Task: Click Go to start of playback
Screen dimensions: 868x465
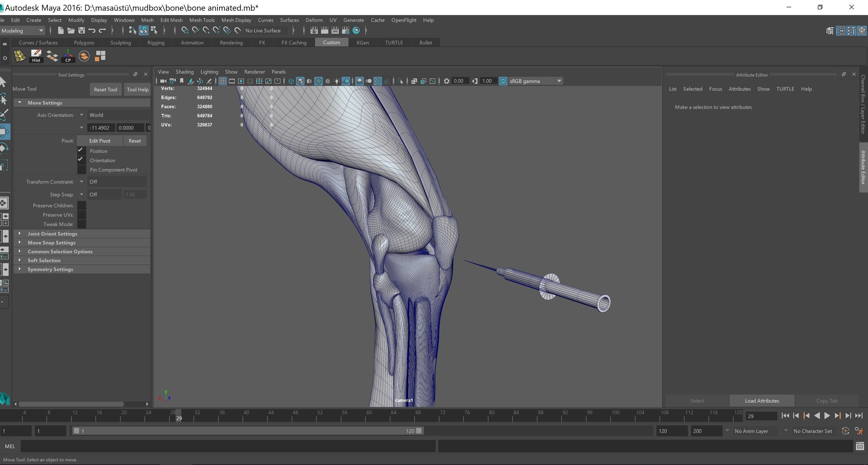Action: [x=785, y=416]
